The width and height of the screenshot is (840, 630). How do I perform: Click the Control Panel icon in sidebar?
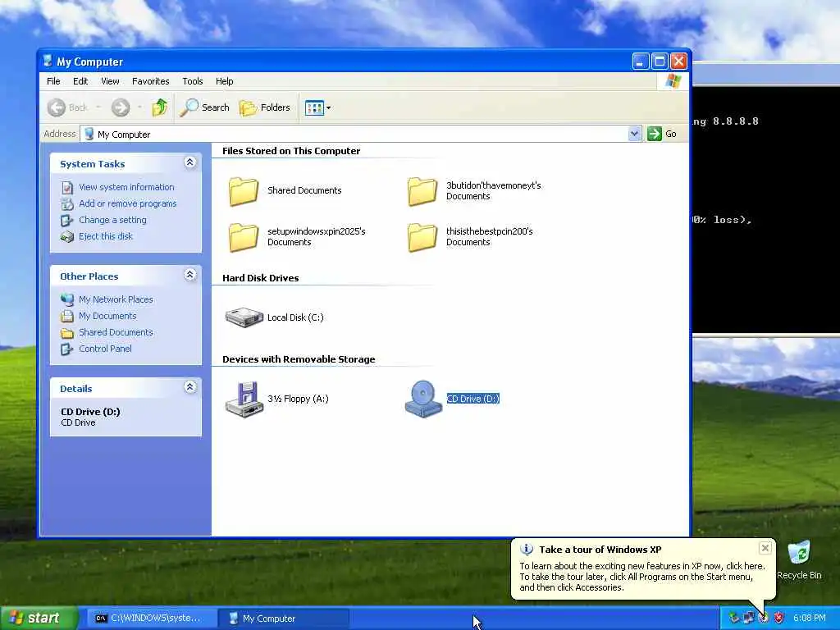coord(67,349)
